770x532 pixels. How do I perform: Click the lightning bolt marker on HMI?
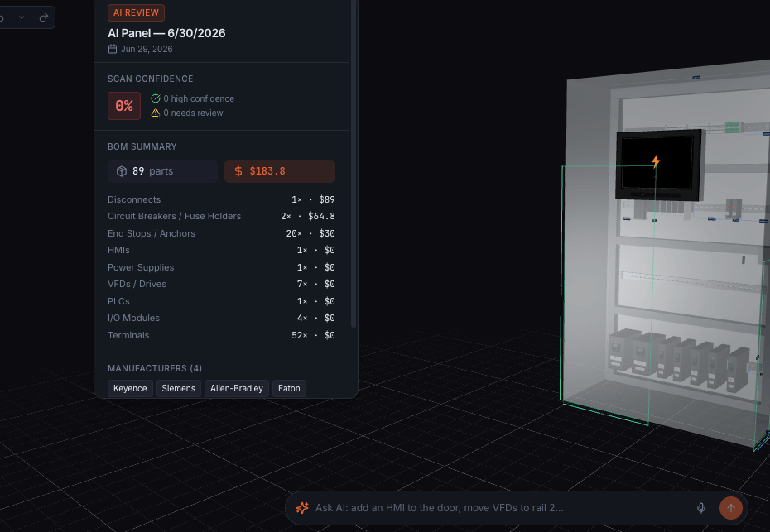pos(656,161)
